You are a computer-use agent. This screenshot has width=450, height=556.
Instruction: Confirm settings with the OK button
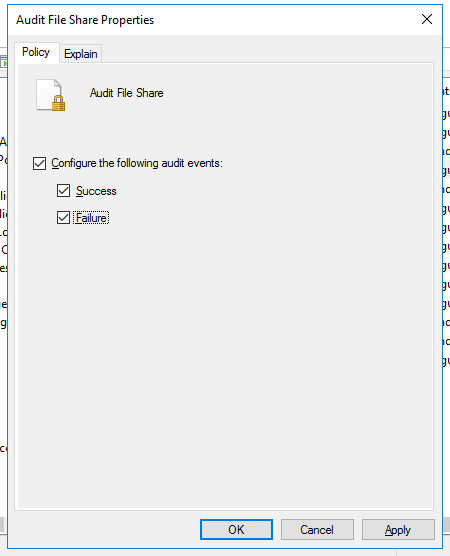click(x=236, y=529)
